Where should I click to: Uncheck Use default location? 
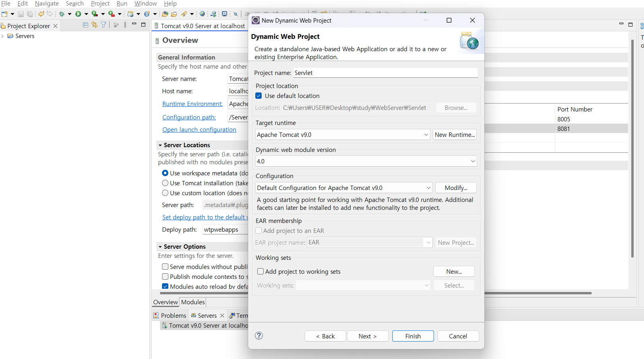[x=258, y=96]
